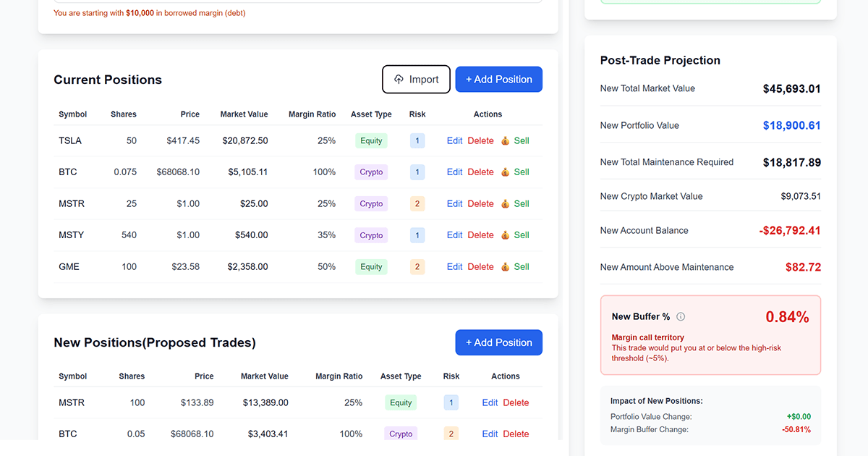This screenshot has width=868, height=456.
Task: Click the money bag Sell icon for TSLA
Action: [x=506, y=141]
